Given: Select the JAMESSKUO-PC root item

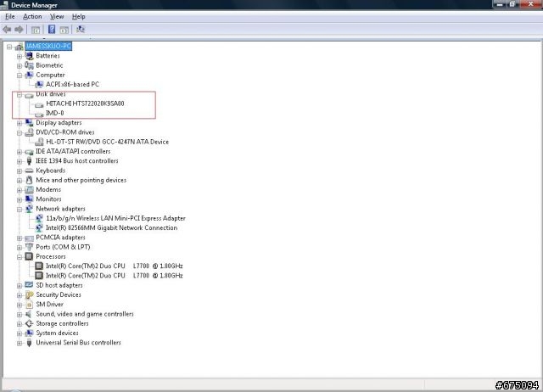Looking at the screenshot, I should [x=48, y=46].
